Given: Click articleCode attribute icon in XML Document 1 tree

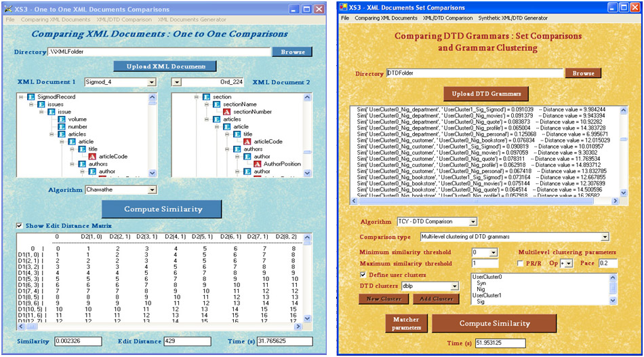Looking at the screenshot, I should [x=92, y=156].
